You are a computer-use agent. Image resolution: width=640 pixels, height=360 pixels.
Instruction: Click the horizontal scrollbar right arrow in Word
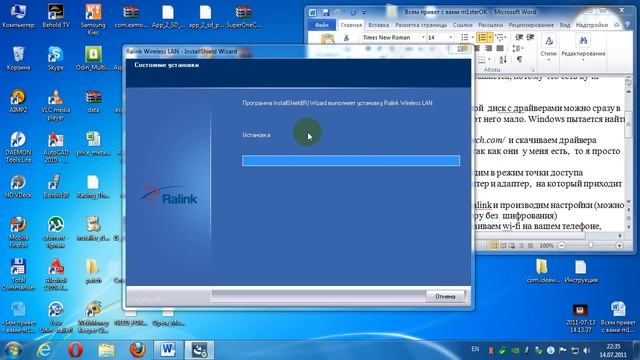[620, 236]
